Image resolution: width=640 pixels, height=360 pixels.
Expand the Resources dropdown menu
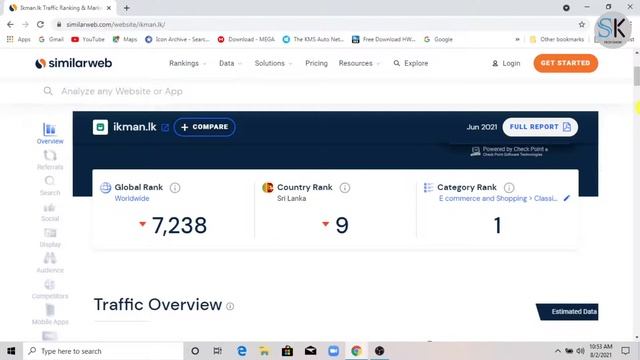tap(360, 63)
